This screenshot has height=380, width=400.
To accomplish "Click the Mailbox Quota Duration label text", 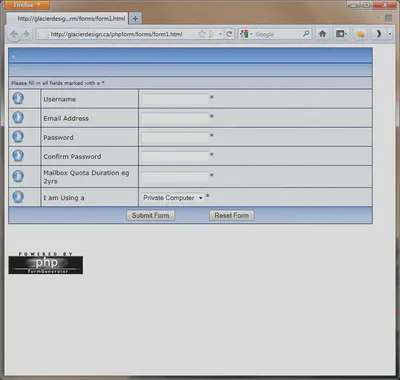I will 86,177.
